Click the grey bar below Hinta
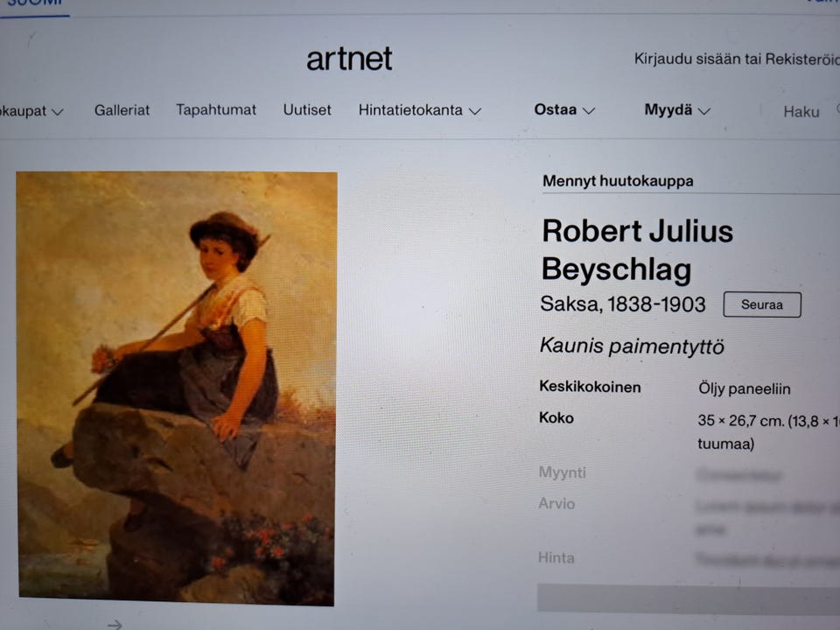 (x=689, y=598)
